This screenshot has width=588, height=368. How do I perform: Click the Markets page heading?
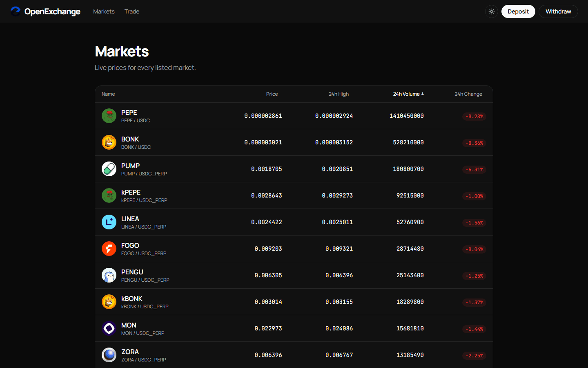coord(122,52)
